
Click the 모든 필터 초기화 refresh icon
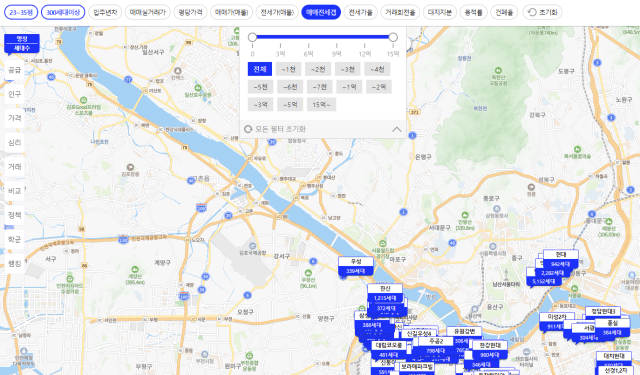[x=248, y=129]
